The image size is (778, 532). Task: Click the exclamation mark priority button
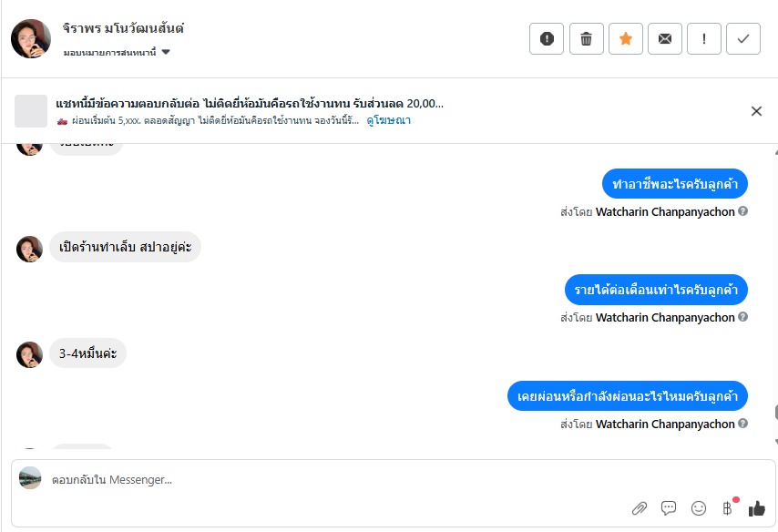coord(704,38)
